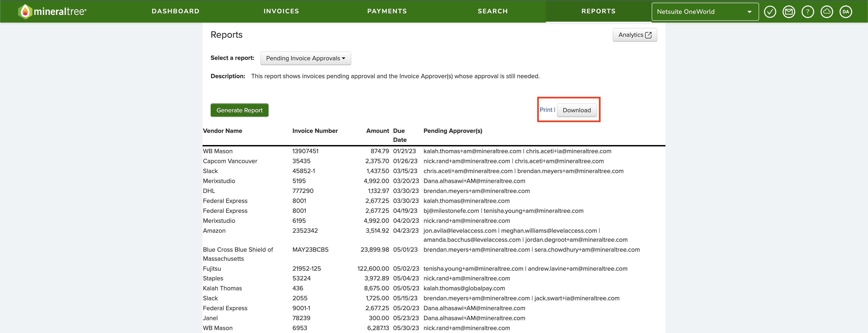The width and height of the screenshot is (868, 333).
Task: Select invoice number 2352342
Action: (305, 231)
